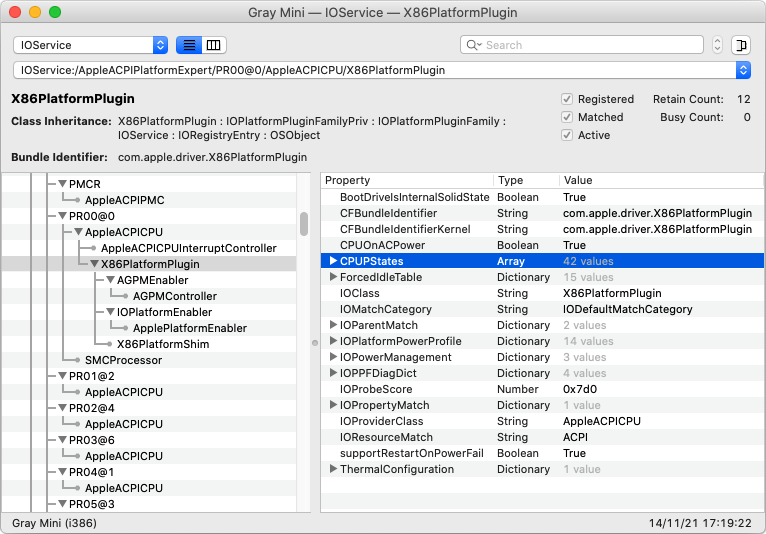Collapse the IOPlatformEnabler tree node
The height and width of the screenshot is (534, 766).
pyautogui.click(x=110, y=312)
